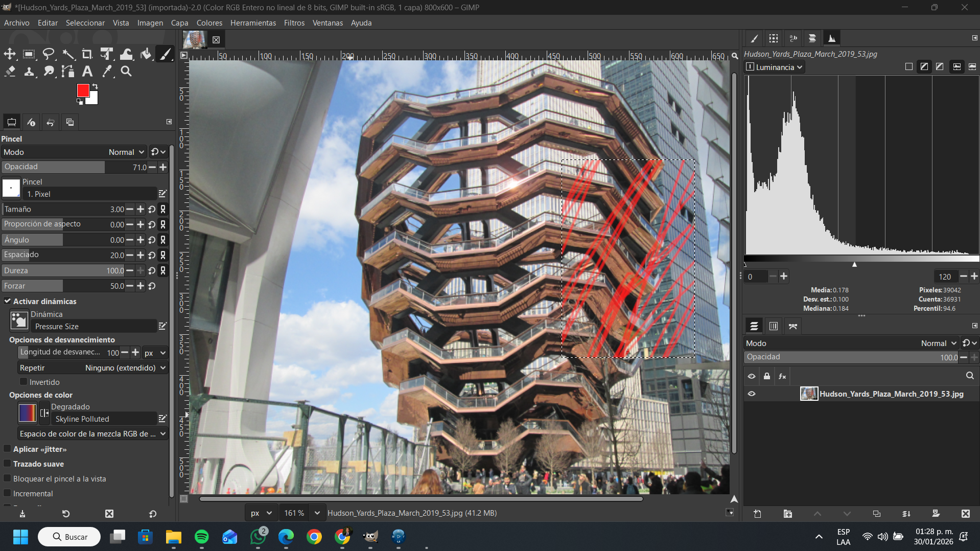Choose the Text tool
The image size is (980, 551).
(87, 72)
